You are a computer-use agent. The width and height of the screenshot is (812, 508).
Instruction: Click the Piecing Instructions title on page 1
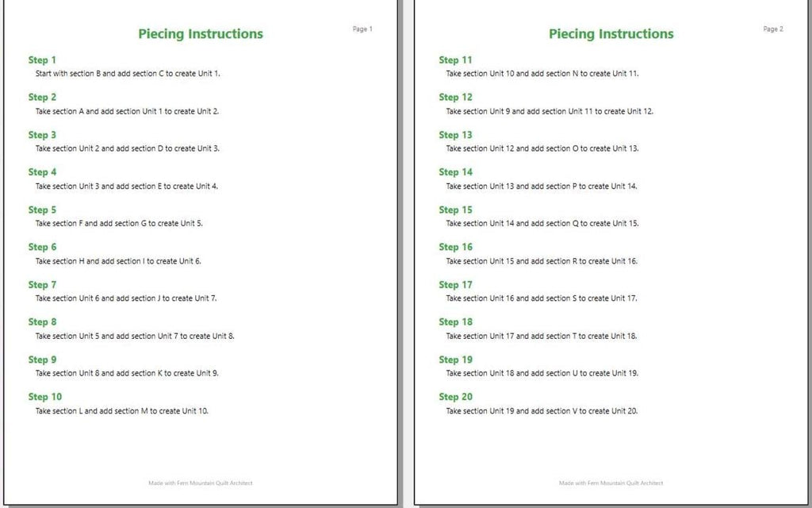[201, 34]
